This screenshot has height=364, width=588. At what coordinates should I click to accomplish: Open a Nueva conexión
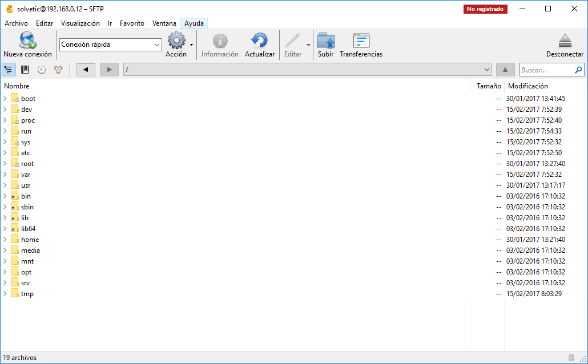point(27,45)
